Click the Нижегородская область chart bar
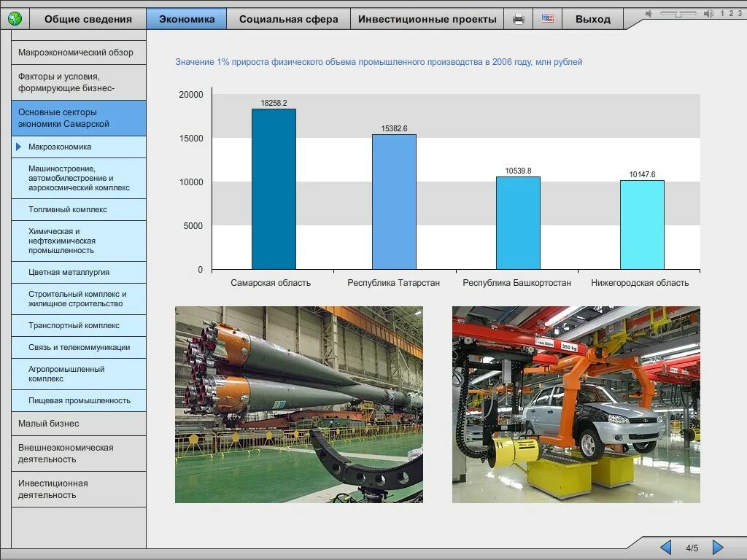Screen dimensions: 747x560 642,225
